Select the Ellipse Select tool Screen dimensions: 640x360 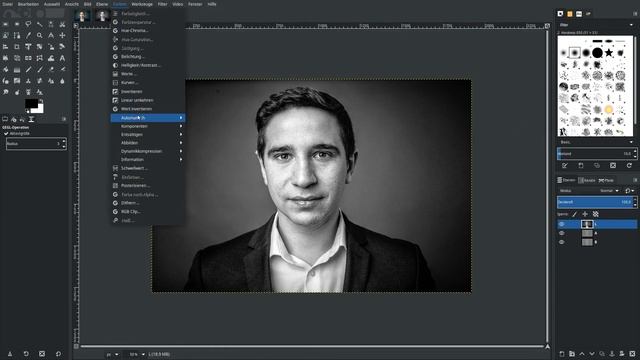[17, 24]
